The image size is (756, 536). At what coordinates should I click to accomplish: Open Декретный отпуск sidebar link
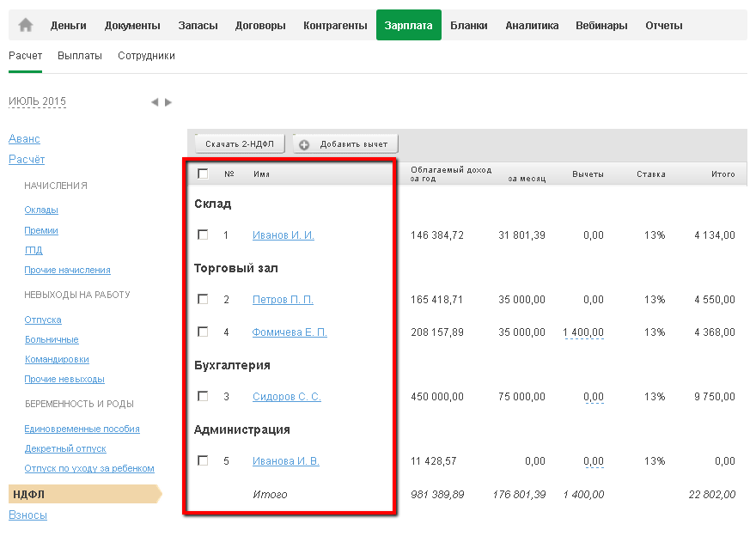pyautogui.click(x=65, y=448)
